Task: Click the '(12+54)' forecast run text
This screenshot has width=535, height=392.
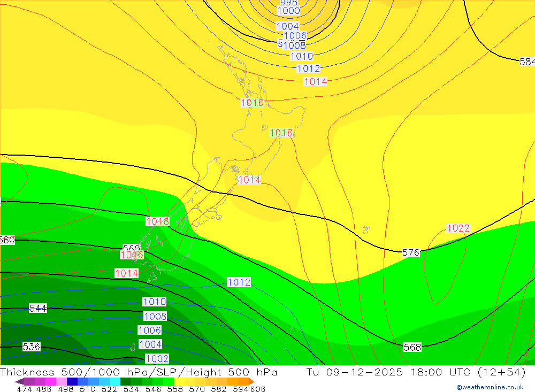Action: (x=502, y=372)
